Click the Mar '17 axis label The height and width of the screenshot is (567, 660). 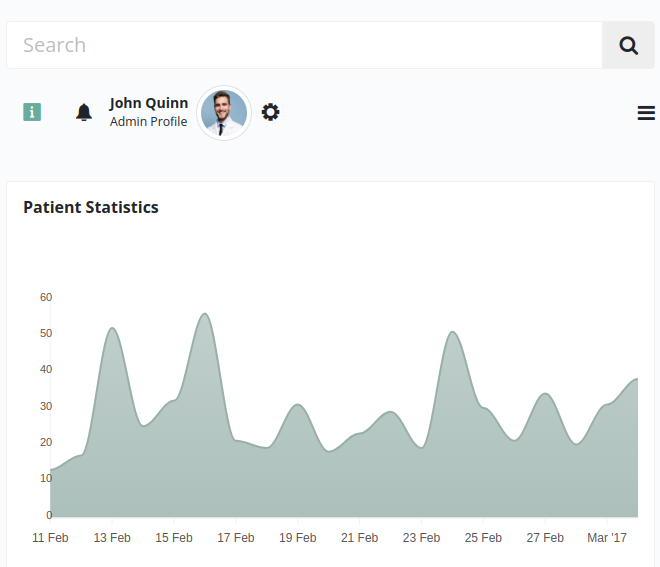pyautogui.click(x=606, y=538)
